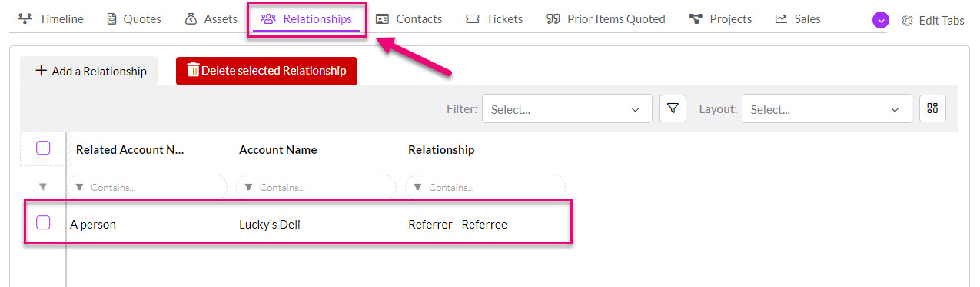This screenshot has height=287, width=980.
Task: Expand the Filter Select dropdown
Action: tap(566, 108)
